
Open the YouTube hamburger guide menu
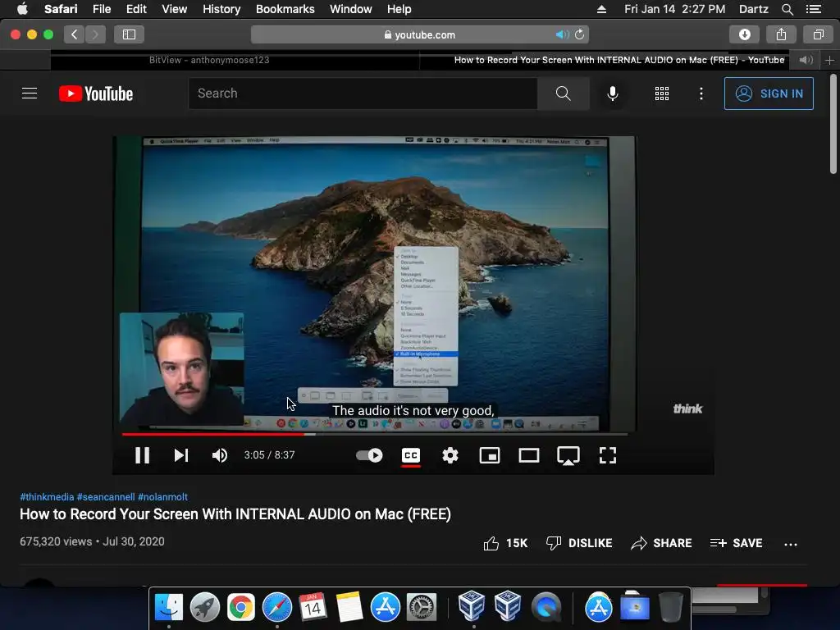tap(30, 94)
